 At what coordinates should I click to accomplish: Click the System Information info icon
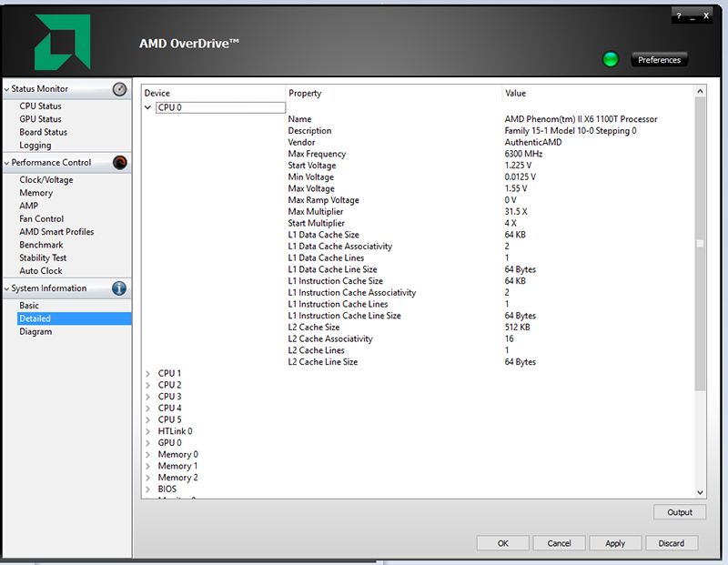point(119,288)
